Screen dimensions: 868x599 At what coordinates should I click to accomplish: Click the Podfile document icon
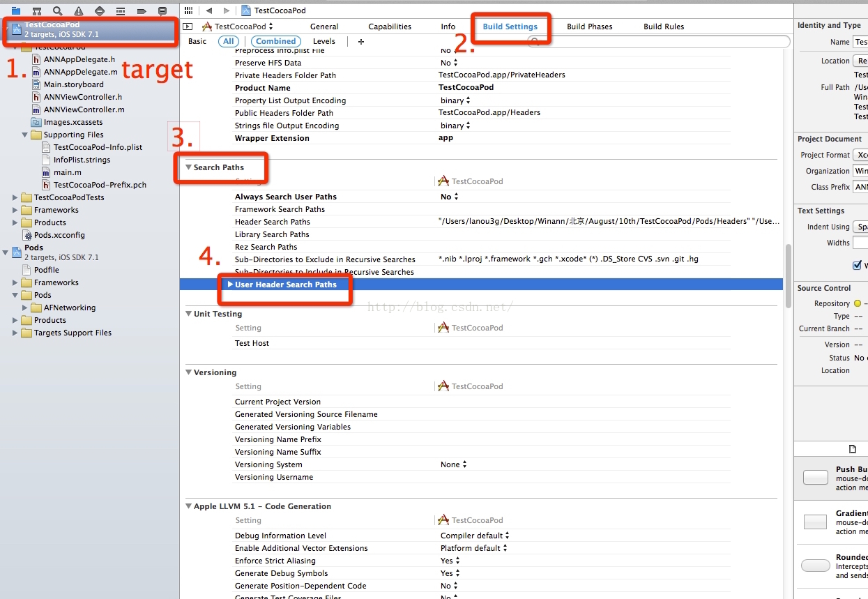point(27,270)
